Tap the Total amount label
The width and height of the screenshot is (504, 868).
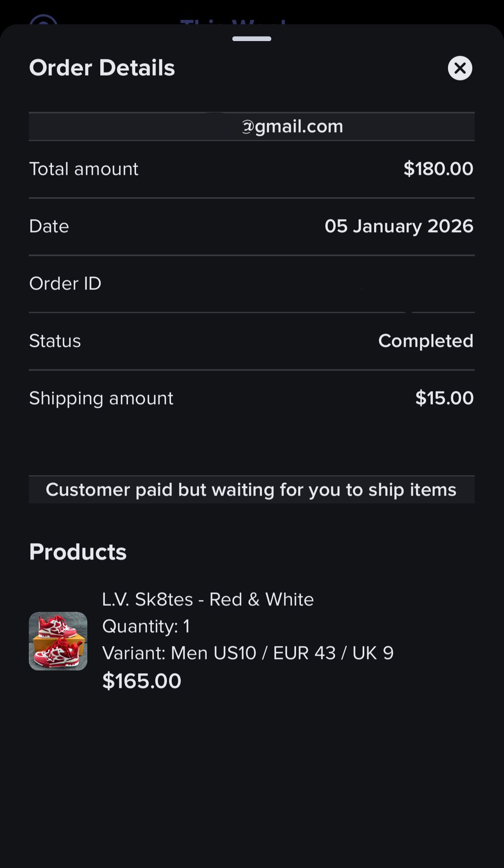pos(84,169)
